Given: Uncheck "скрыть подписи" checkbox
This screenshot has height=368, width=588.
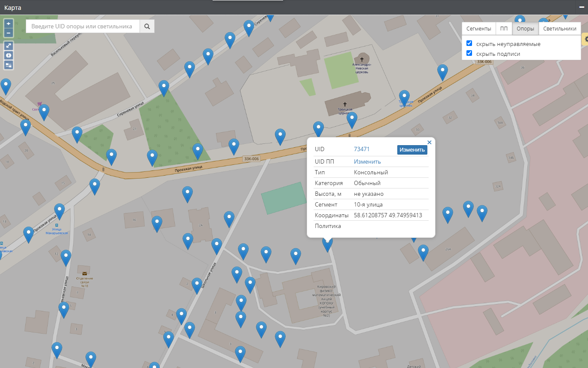Looking at the screenshot, I should (469, 53).
